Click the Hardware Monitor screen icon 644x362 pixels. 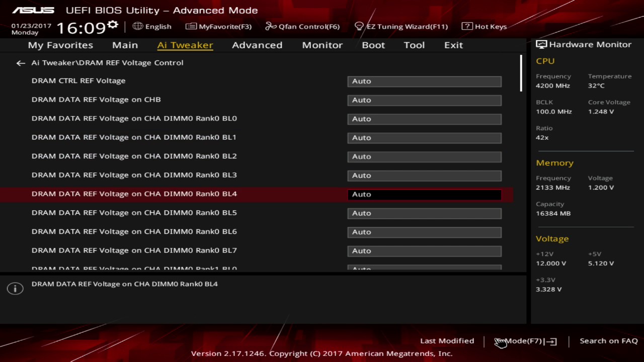pyautogui.click(x=541, y=44)
